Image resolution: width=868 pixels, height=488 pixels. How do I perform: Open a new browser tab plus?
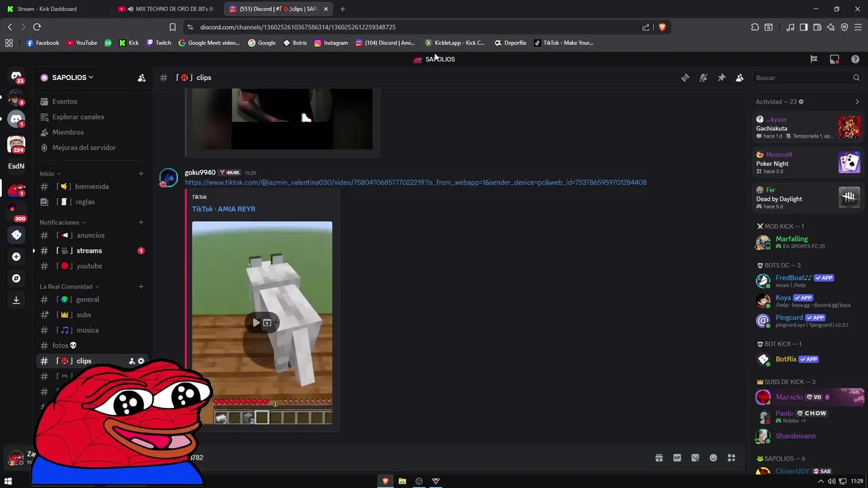342,9
